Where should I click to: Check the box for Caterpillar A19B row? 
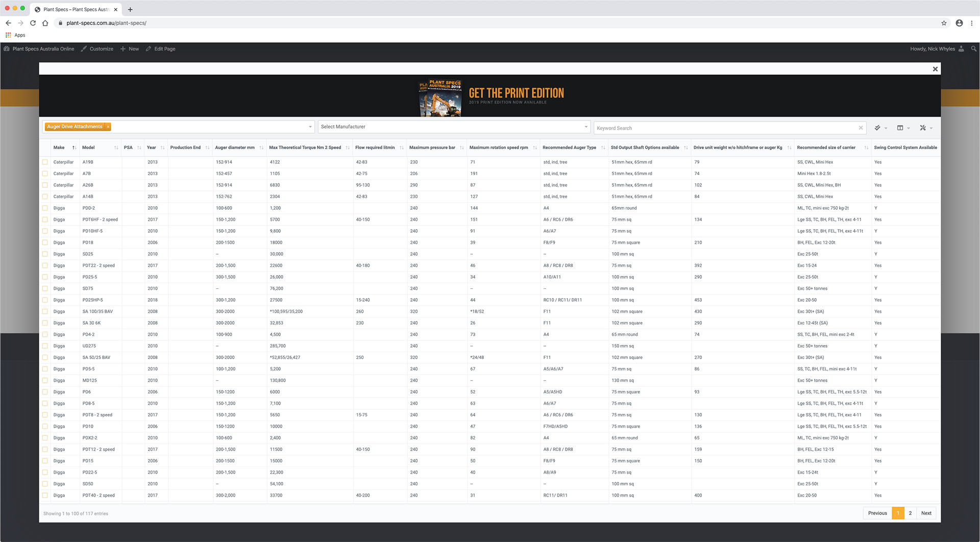[45, 162]
